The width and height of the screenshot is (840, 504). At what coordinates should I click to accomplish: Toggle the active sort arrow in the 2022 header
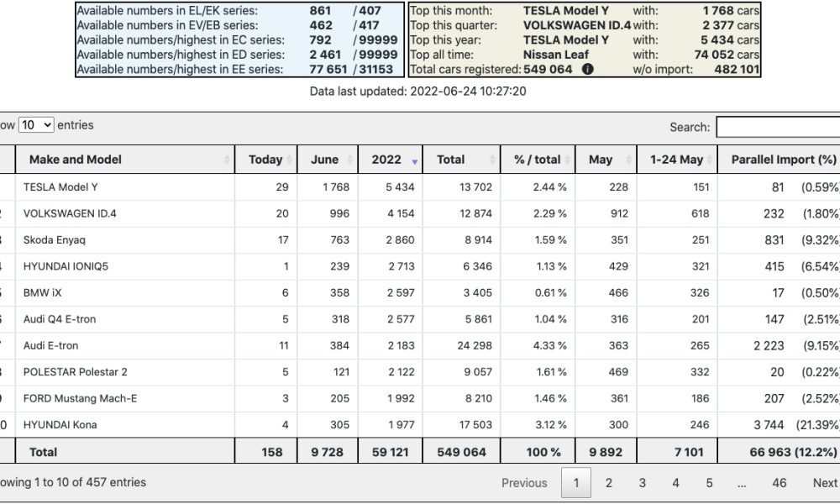[415, 162]
